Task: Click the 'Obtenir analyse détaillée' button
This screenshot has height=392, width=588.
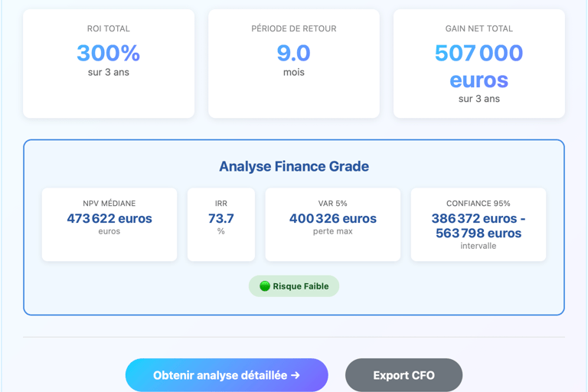Action: [x=227, y=375]
